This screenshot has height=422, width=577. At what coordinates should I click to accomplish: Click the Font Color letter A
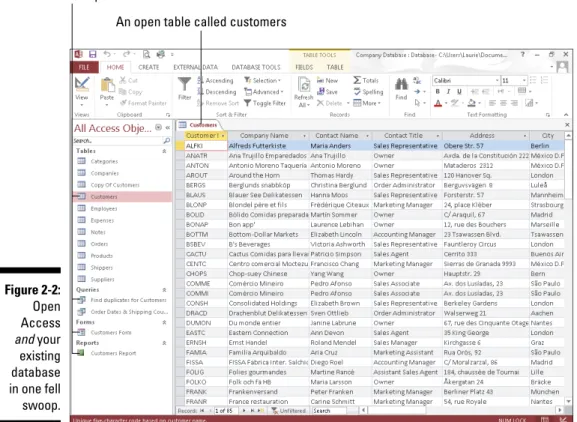[438, 103]
